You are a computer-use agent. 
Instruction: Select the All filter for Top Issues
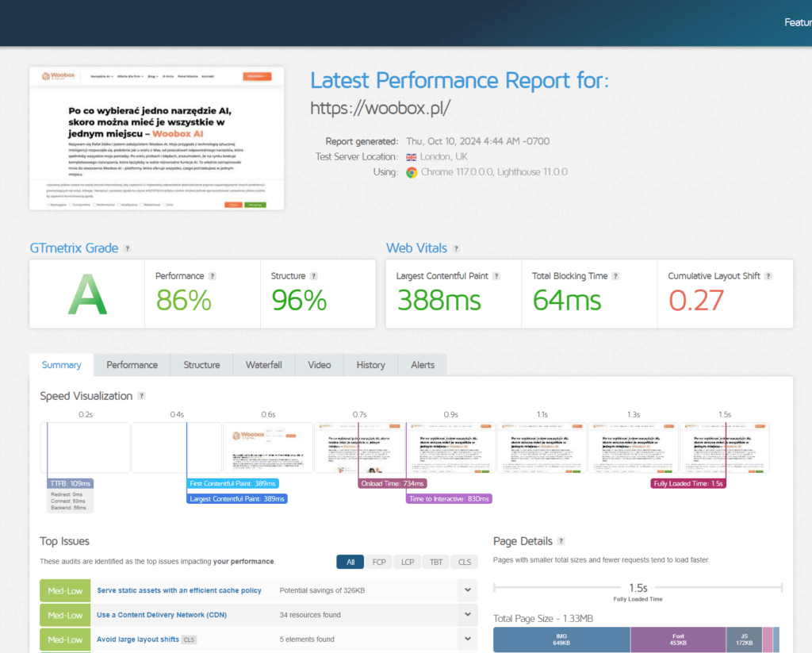(x=350, y=562)
